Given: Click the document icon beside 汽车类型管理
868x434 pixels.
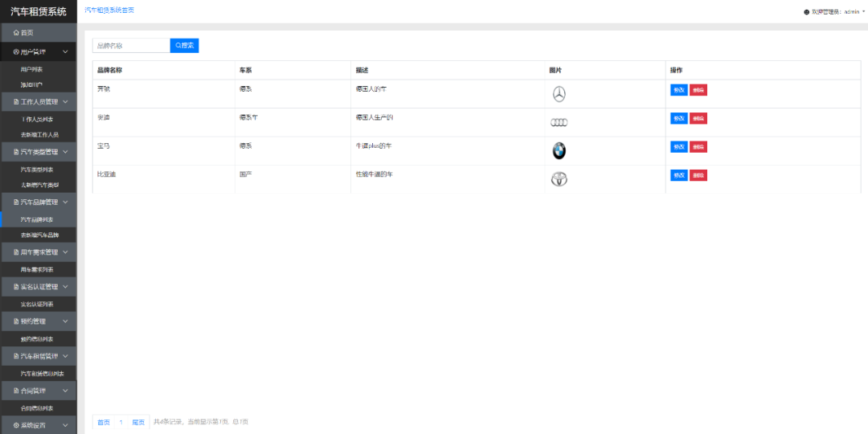Looking at the screenshot, I should (16, 152).
